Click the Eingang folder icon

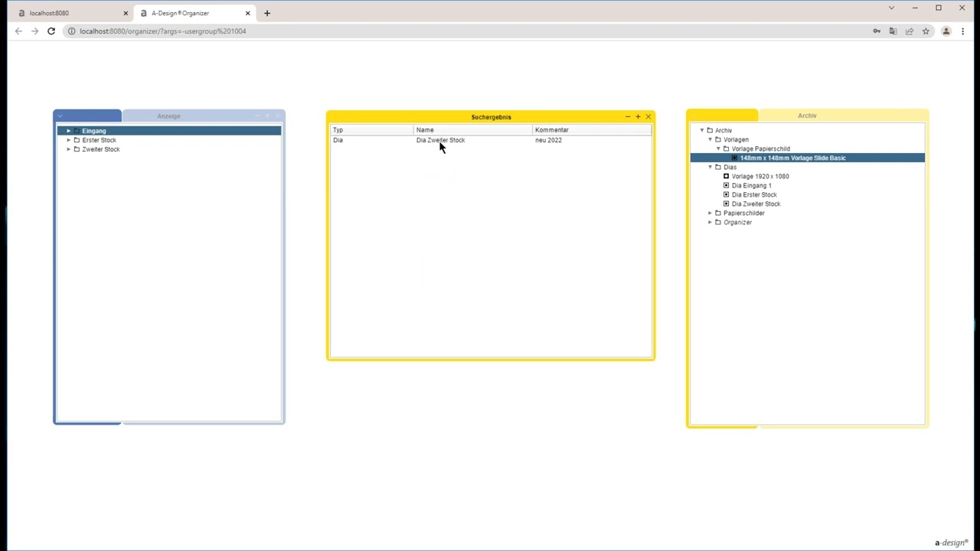tap(77, 131)
